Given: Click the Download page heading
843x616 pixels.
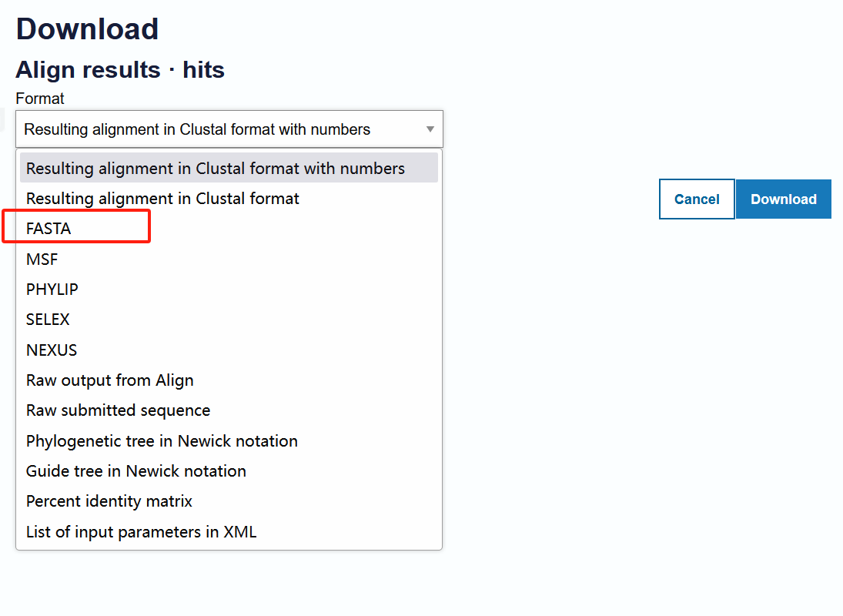Looking at the screenshot, I should (87, 28).
